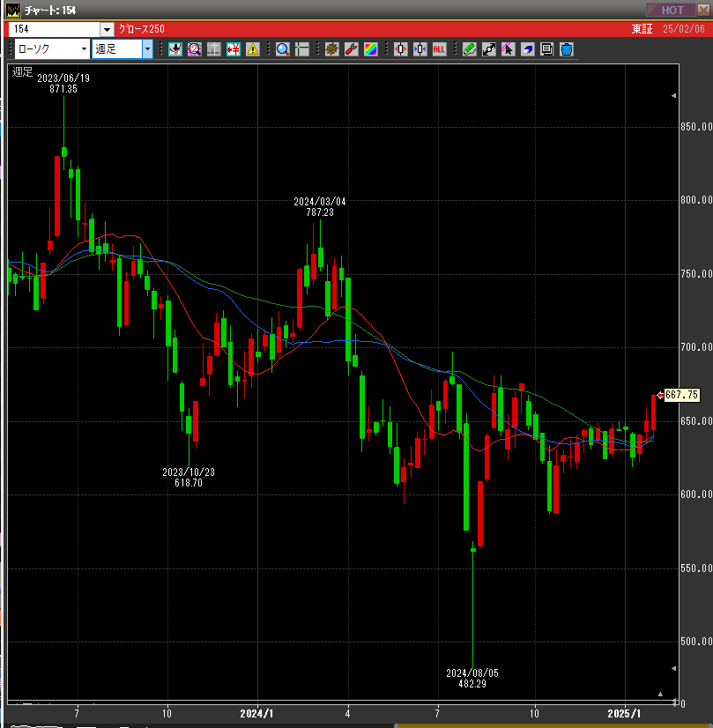Image resolution: width=713 pixels, height=728 pixels.
Task: Open the technical indicator settings icon
Action: click(332, 49)
